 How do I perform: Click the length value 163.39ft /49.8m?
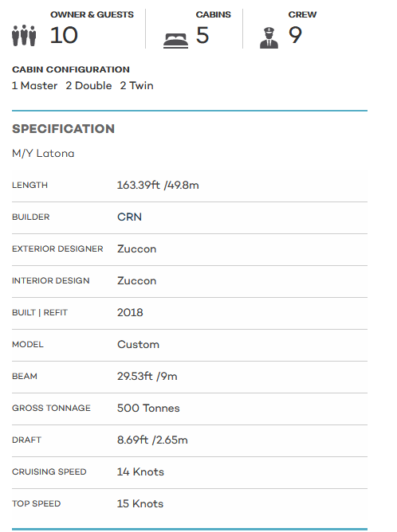[x=158, y=185]
